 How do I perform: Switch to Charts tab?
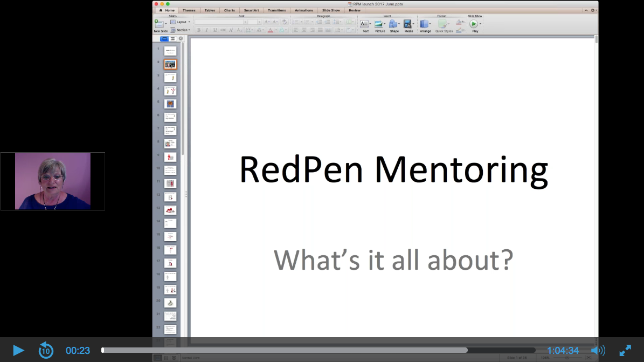pos(230,10)
